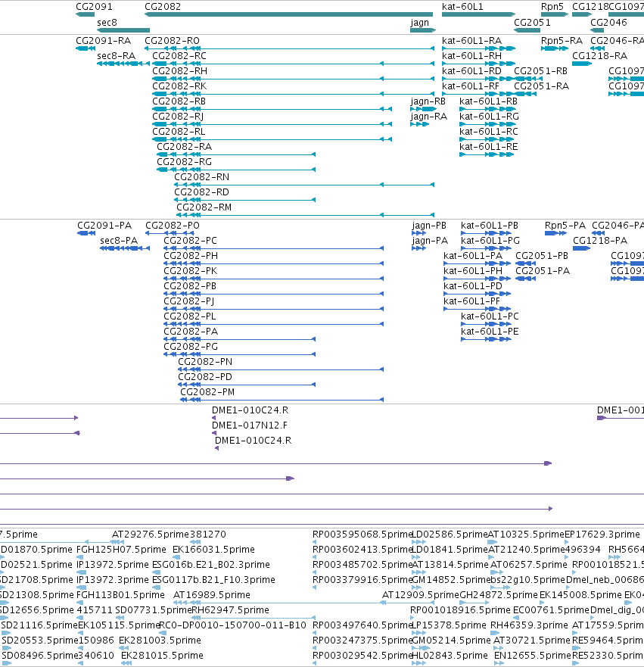Screen dimensions: 644x667
Task: Select transcript jagn-RA label
Action: [428, 117]
